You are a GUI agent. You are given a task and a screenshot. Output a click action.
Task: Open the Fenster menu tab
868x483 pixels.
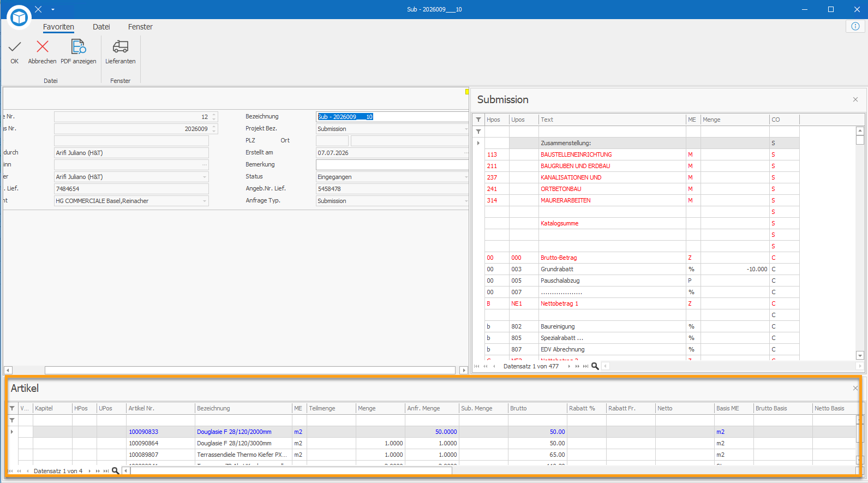click(x=140, y=27)
